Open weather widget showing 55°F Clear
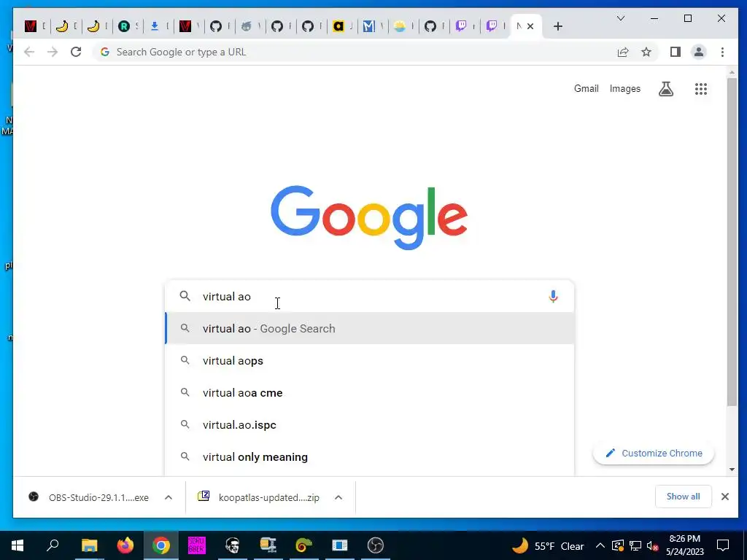 point(548,545)
